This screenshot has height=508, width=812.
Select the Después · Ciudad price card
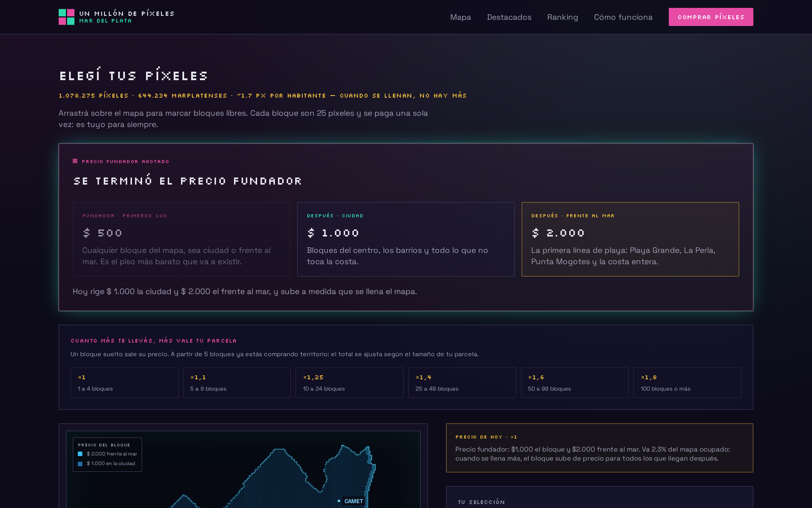point(406,239)
